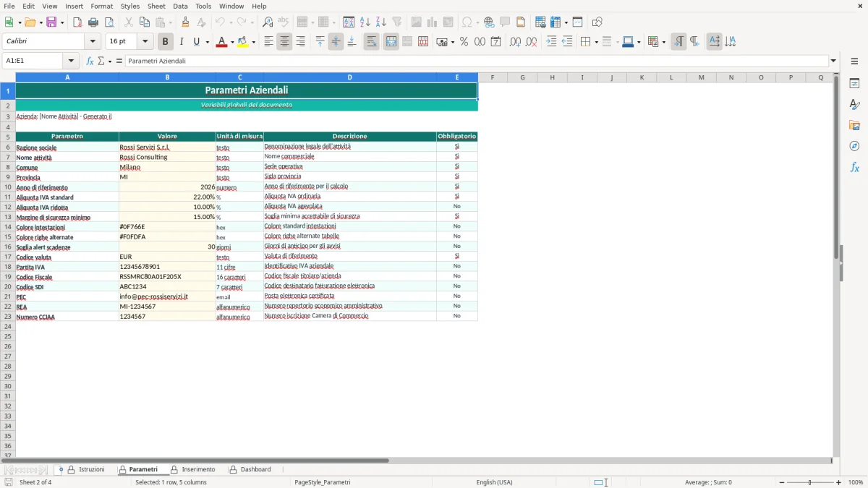868x488 pixels.
Task: Open the Format menu
Action: click(x=102, y=6)
